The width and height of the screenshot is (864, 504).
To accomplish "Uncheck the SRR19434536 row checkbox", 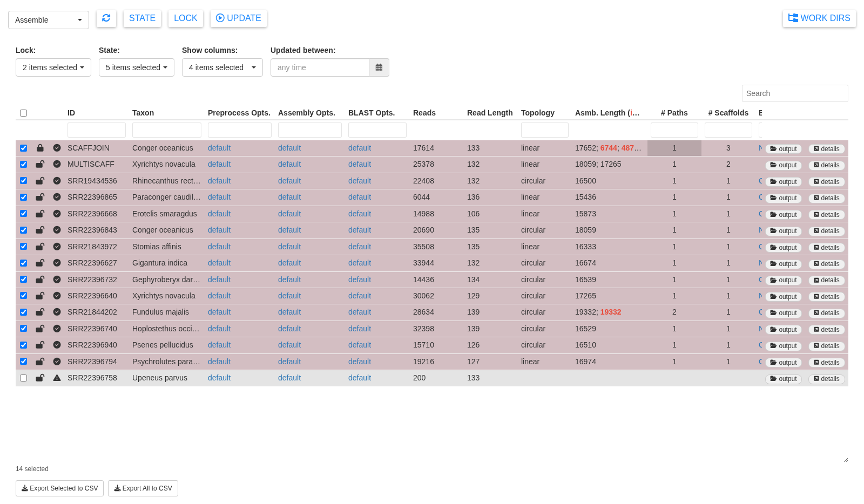I will click(x=23, y=181).
